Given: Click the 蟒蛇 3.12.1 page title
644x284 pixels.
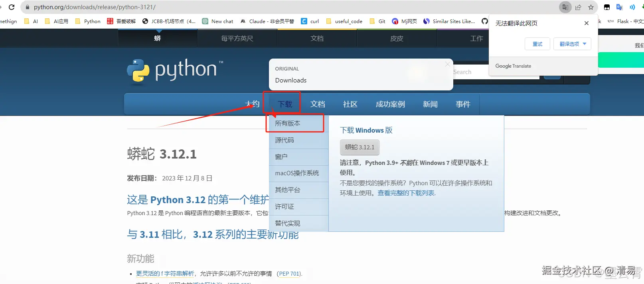Looking at the screenshot, I should [162, 154].
